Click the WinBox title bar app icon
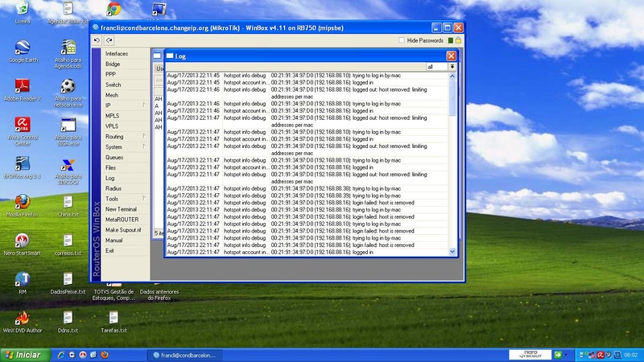 tap(96, 27)
